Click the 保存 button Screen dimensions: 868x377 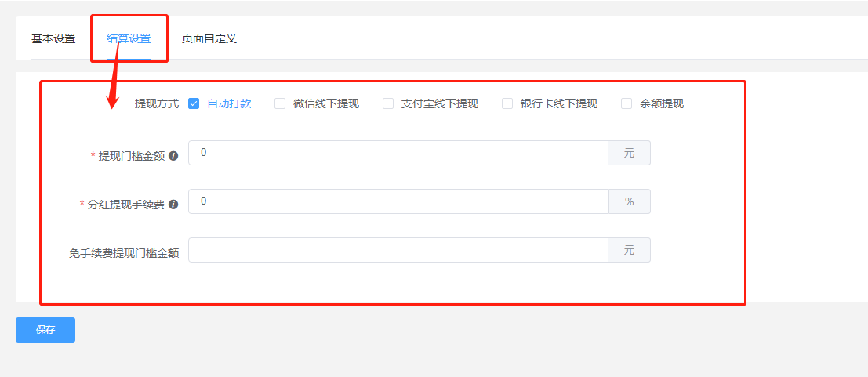(45, 330)
